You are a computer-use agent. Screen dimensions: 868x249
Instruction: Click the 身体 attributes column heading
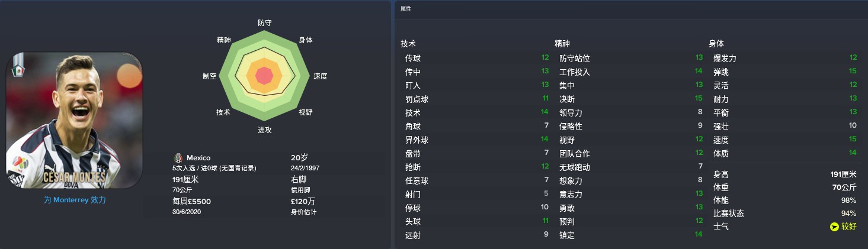coord(716,44)
